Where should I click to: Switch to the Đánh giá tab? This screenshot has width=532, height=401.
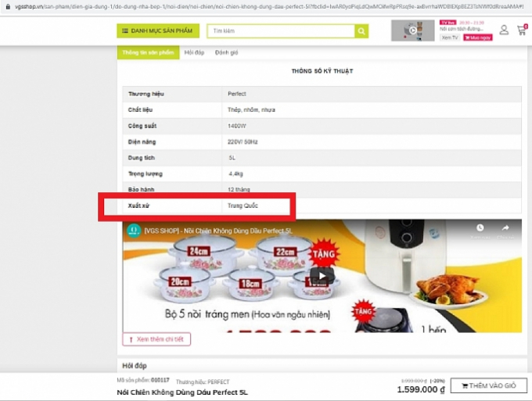[227, 52]
